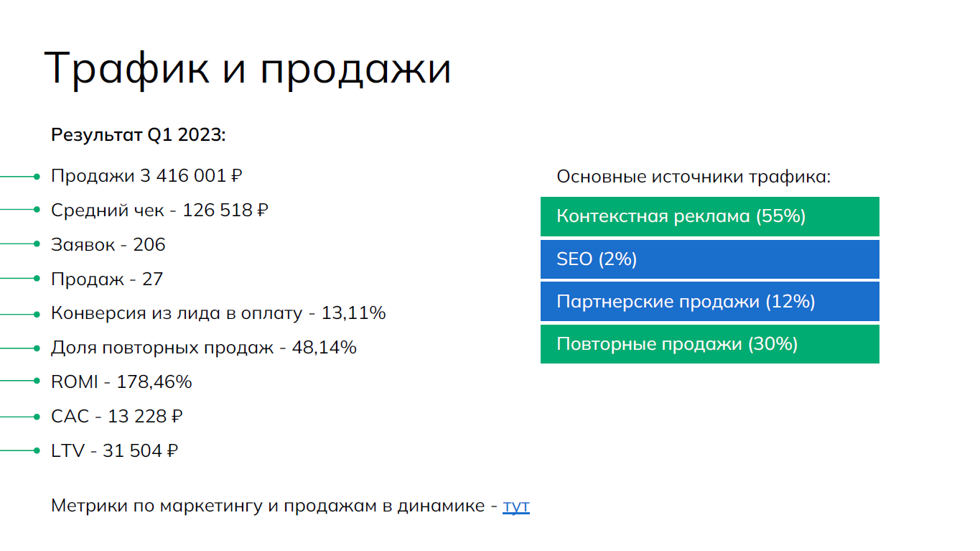Click the "Партнерские продажи (12%)" bar

tap(709, 302)
